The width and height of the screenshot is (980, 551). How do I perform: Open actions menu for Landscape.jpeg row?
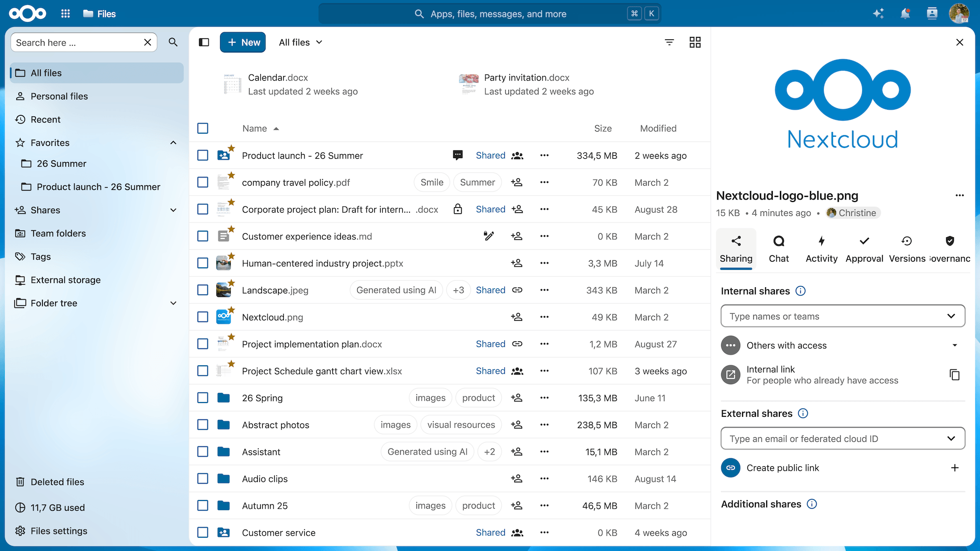tap(545, 290)
